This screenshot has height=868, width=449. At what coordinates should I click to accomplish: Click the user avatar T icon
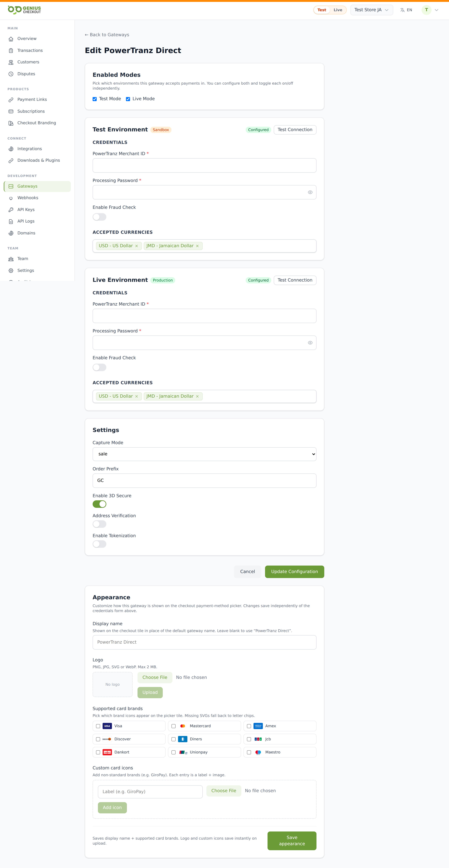(426, 10)
